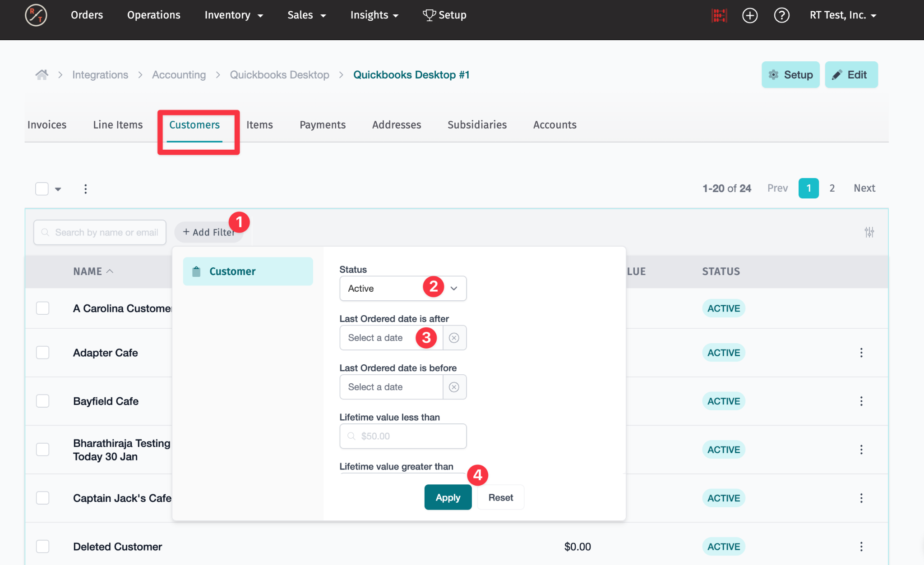Select the Bayfield Cafe checkbox
This screenshot has height=565, width=924.
(43, 401)
